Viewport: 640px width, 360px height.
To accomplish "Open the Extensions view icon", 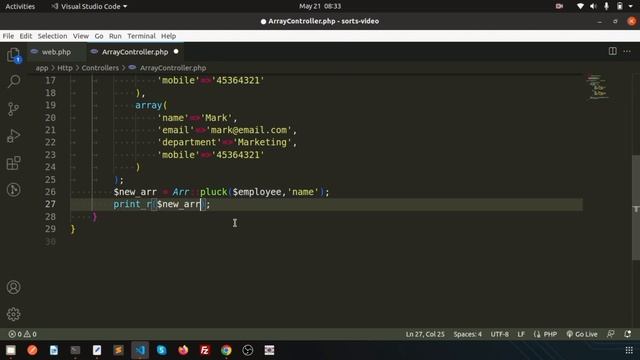I will pos(13,163).
